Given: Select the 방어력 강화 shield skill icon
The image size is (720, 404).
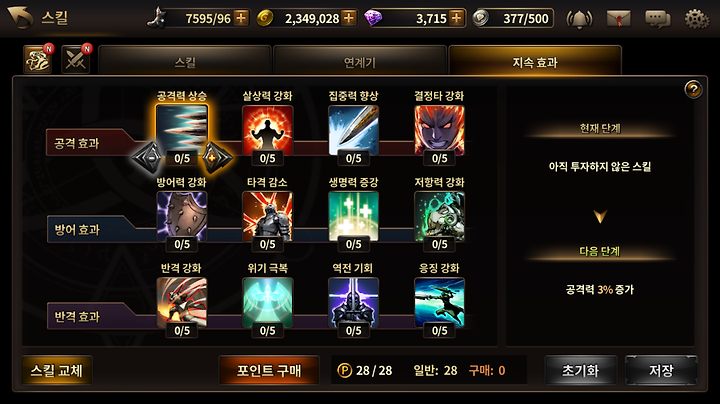Looking at the screenshot, I should click(181, 216).
